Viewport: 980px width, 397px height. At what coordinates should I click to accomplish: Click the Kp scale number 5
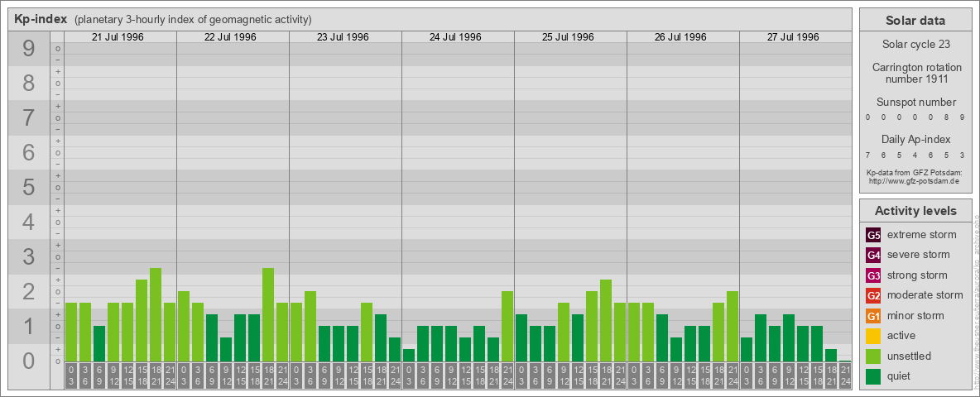(29, 187)
